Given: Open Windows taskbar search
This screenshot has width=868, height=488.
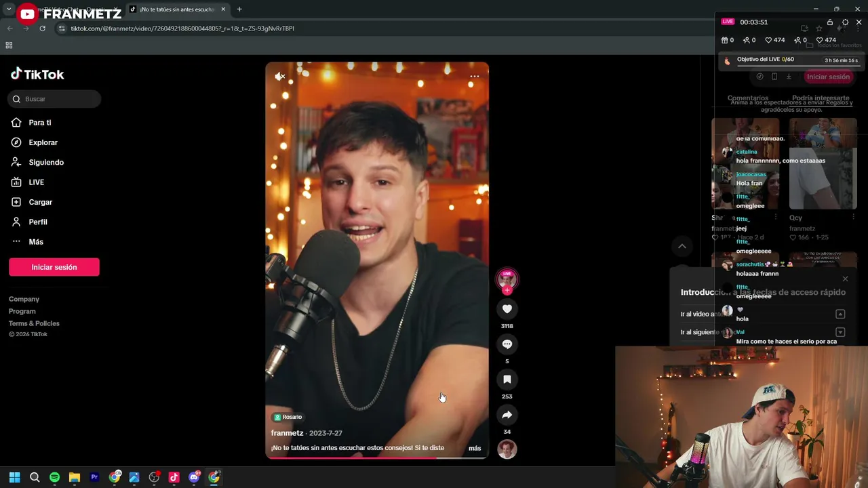Looking at the screenshot, I should pyautogui.click(x=35, y=477).
